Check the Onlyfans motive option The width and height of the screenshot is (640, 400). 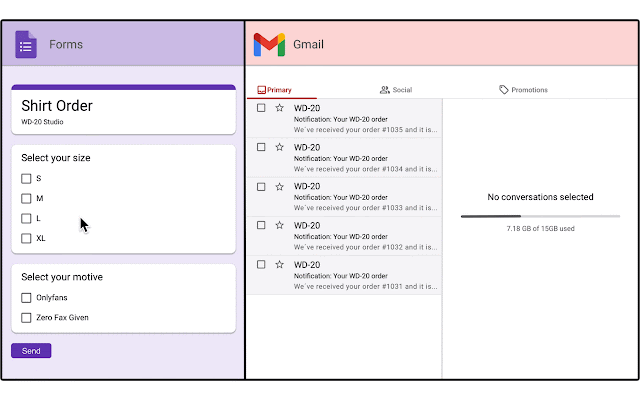click(x=26, y=298)
